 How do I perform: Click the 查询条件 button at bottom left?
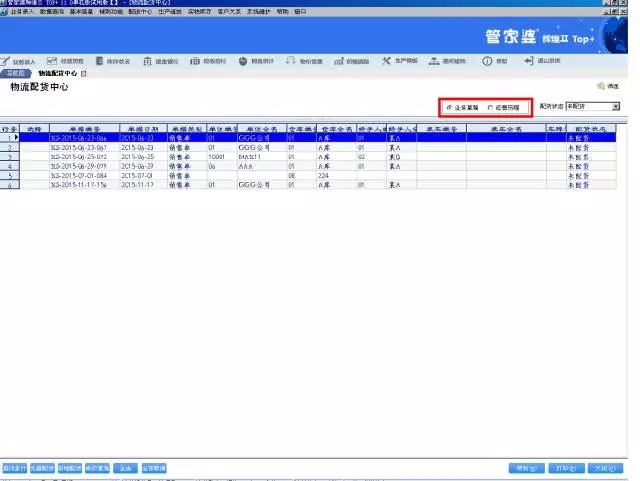pyautogui.click(x=13, y=467)
